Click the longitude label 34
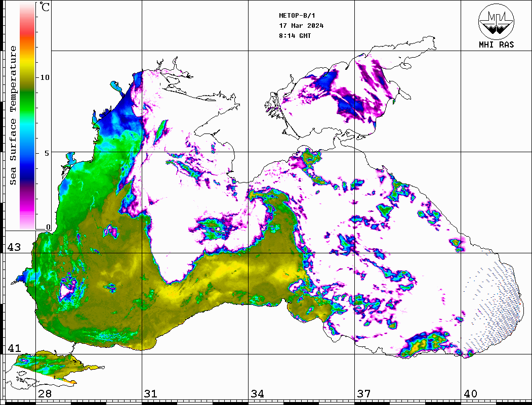The image size is (532, 405). pos(257,393)
